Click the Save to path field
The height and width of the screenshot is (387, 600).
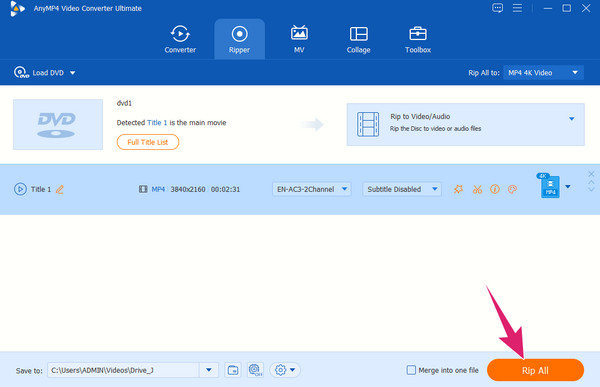[x=123, y=370]
